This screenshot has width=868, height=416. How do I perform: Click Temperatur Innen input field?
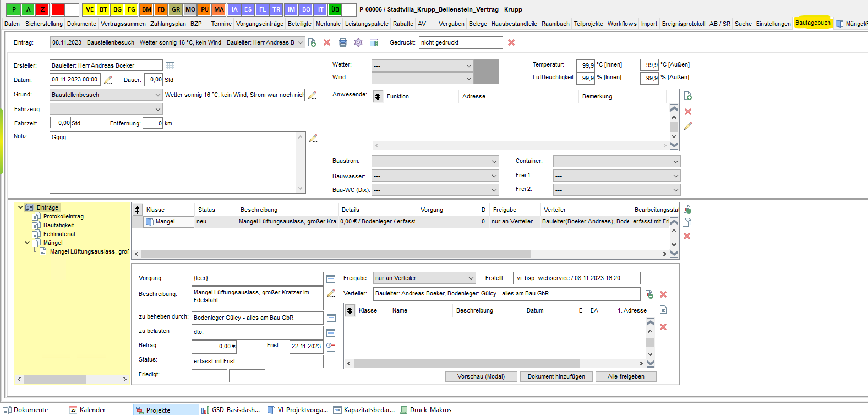pos(585,65)
